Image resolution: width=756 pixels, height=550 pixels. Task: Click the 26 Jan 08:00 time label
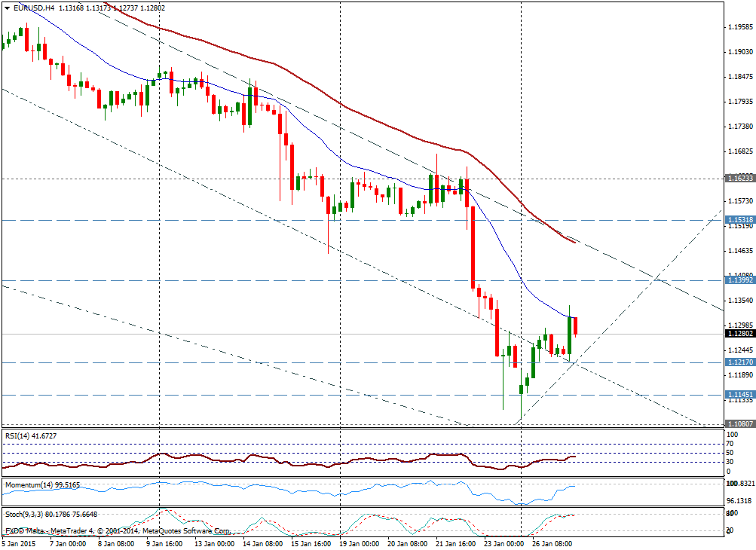click(554, 542)
